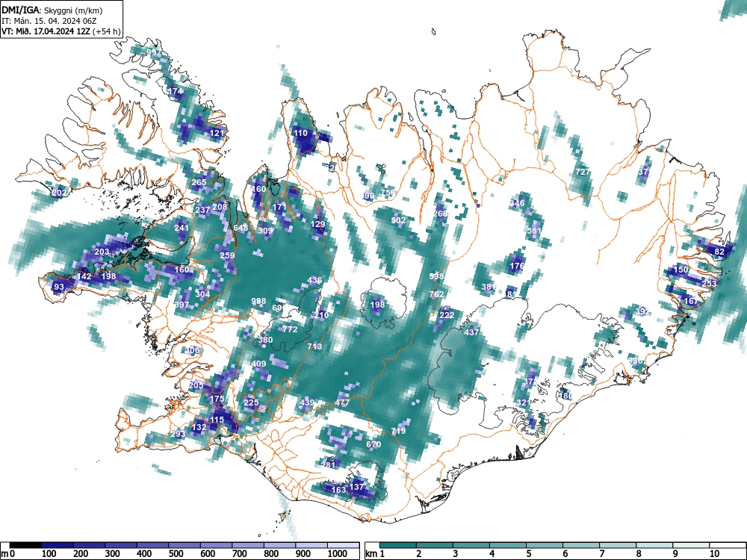This screenshot has height=560, width=747.
Task: Click the map value 502
Action: pos(398,220)
